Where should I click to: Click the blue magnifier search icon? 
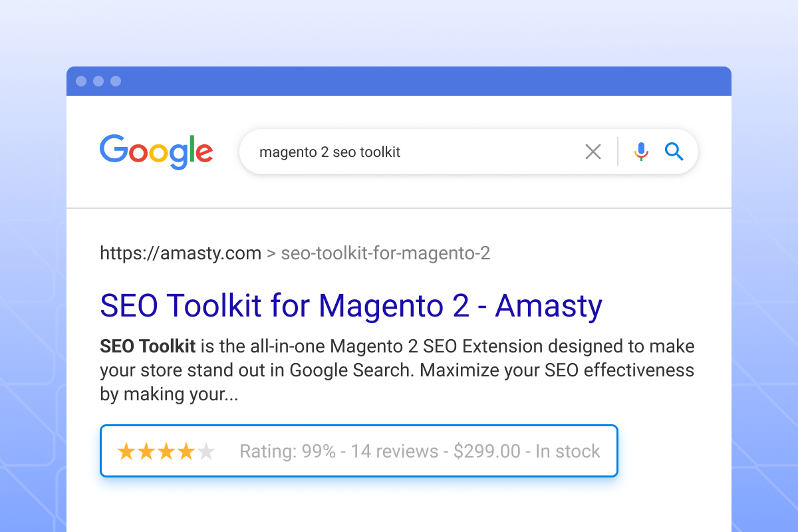coord(674,152)
